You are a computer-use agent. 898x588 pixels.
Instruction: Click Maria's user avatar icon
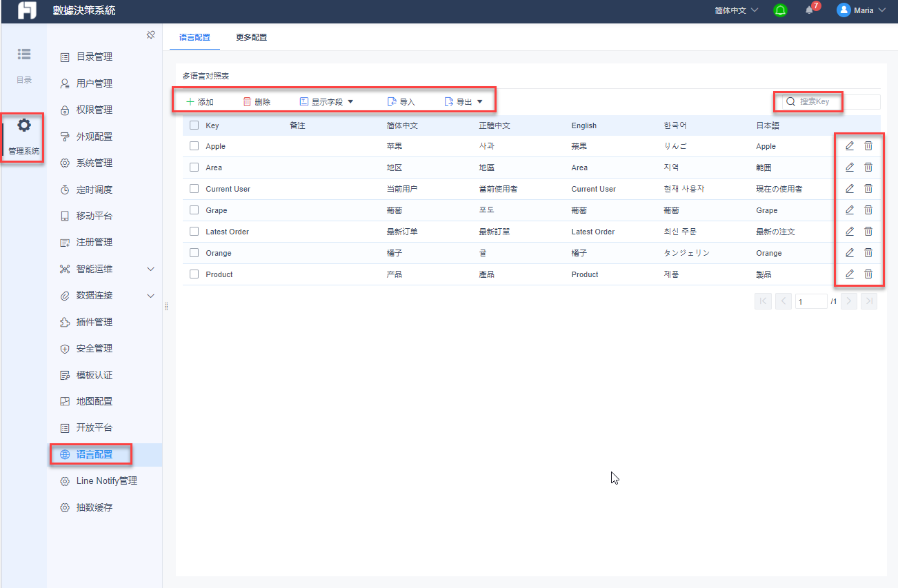(x=844, y=10)
